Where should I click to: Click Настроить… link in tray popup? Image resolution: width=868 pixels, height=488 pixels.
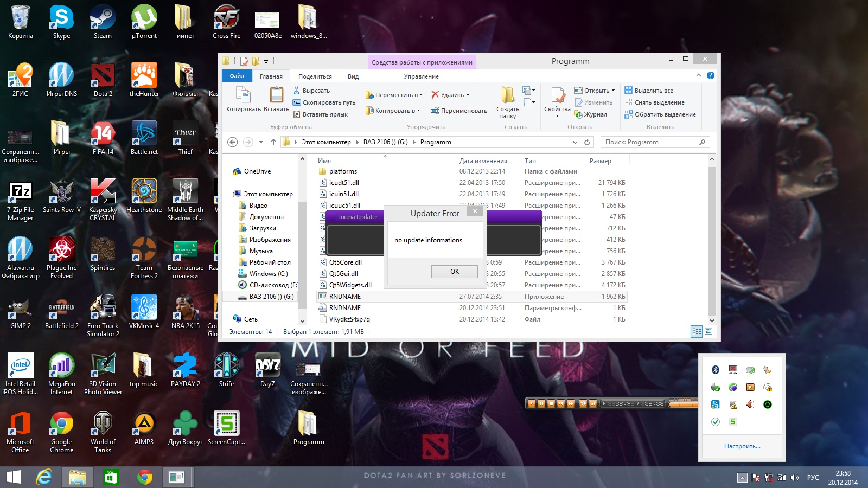pyautogui.click(x=742, y=446)
